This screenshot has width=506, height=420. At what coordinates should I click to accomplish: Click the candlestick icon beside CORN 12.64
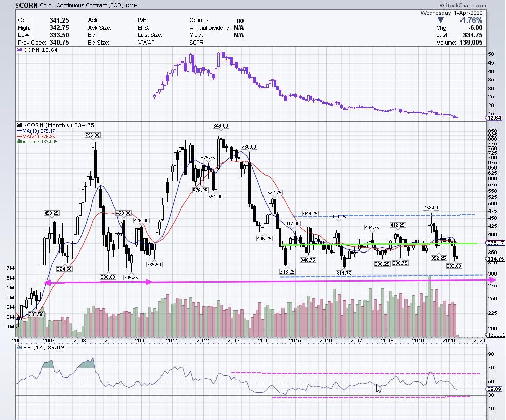point(19,50)
